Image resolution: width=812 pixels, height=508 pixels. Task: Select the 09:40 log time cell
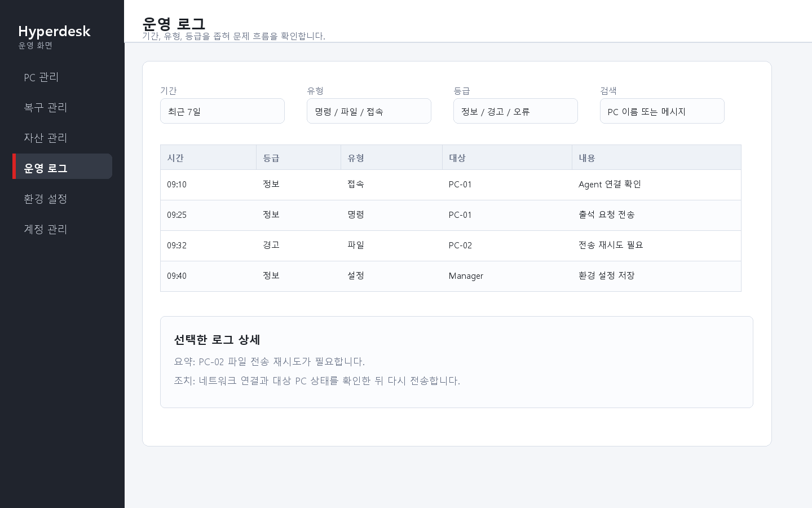(208, 276)
